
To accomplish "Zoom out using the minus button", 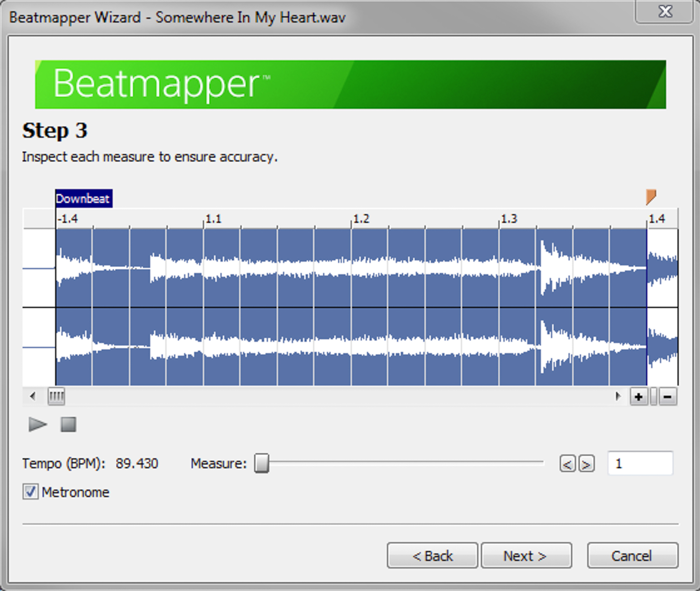I will [668, 397].
